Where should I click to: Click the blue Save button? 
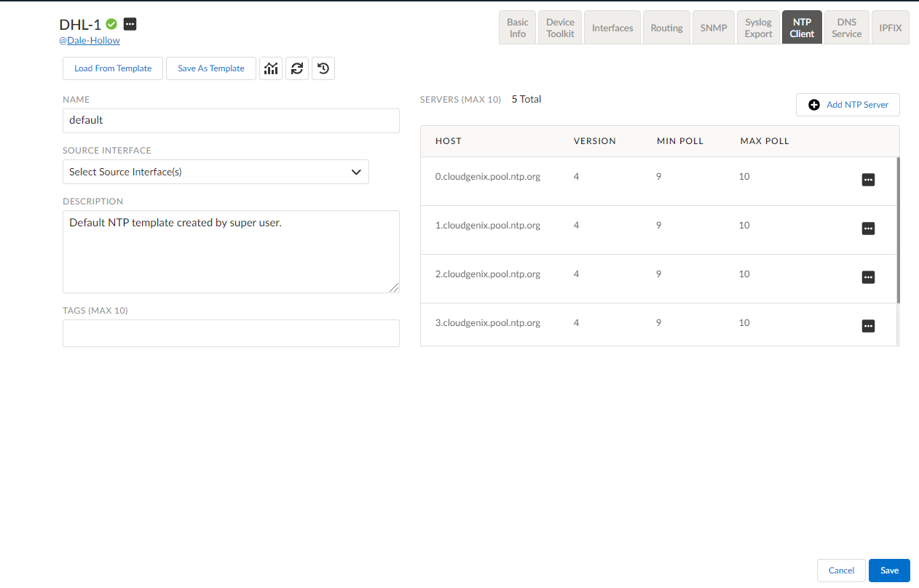(x=889, y=571)
